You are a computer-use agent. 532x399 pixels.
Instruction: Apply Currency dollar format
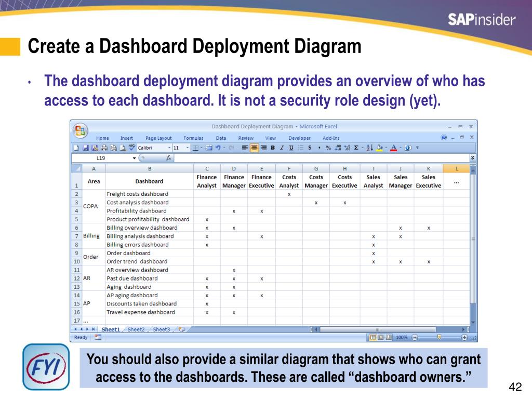[x=310, y=148]
